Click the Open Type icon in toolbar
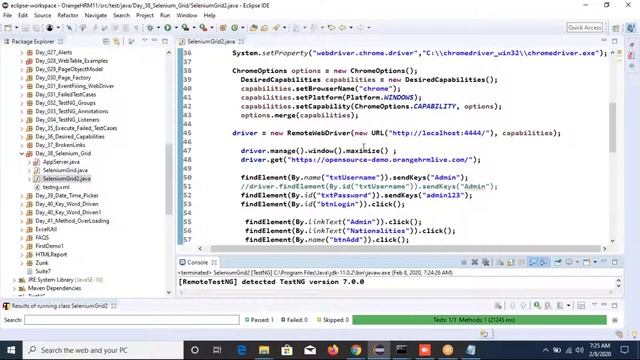This screenshot has height=360, width=640. [253, 27]
